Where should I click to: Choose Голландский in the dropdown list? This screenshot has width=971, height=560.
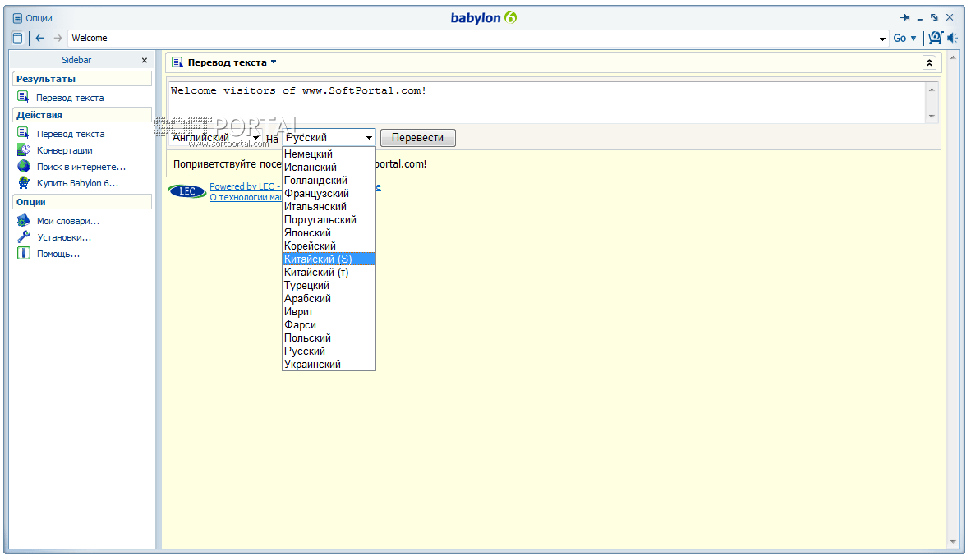point(329,180)
